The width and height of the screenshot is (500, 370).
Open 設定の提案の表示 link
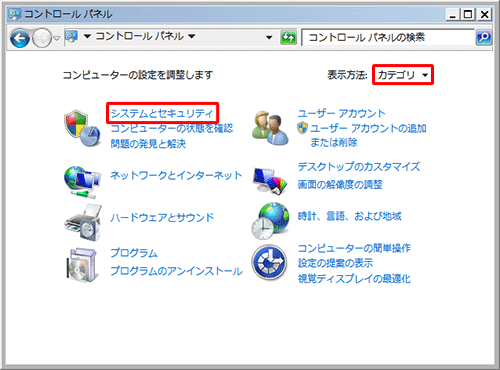click(x=335, y=263)
